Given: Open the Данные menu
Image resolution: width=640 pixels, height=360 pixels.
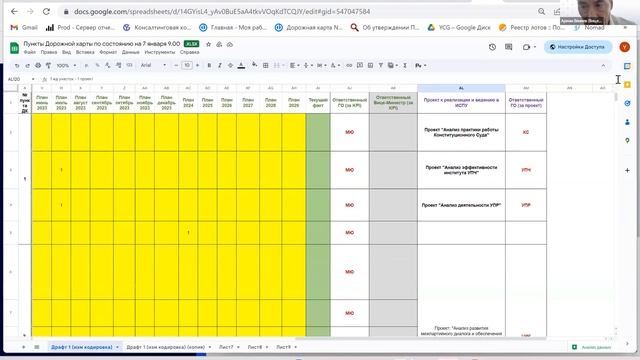Looking at the screenshot, I should pyautogui.click(x=131, y=52).
